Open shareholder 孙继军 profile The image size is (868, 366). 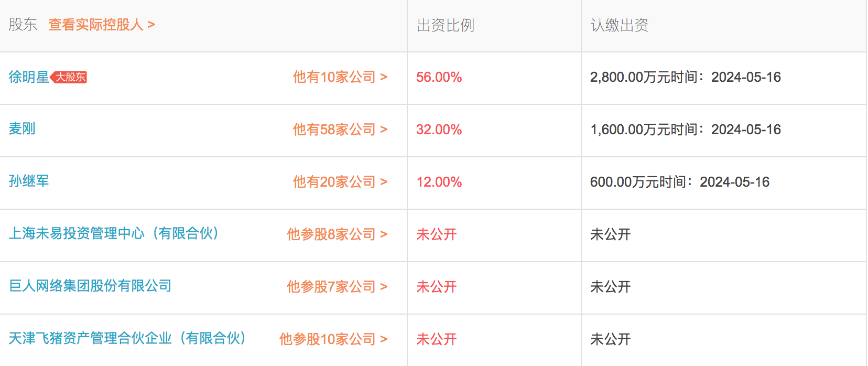click(29, 181)
